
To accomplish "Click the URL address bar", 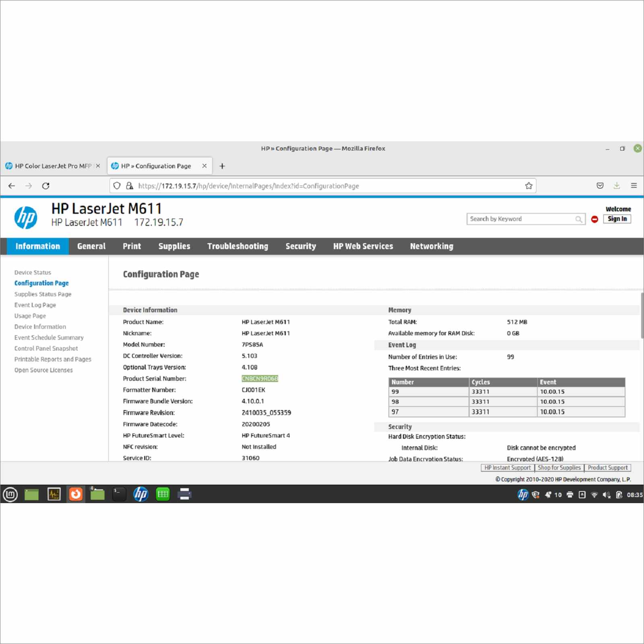I will coord(322,186).
